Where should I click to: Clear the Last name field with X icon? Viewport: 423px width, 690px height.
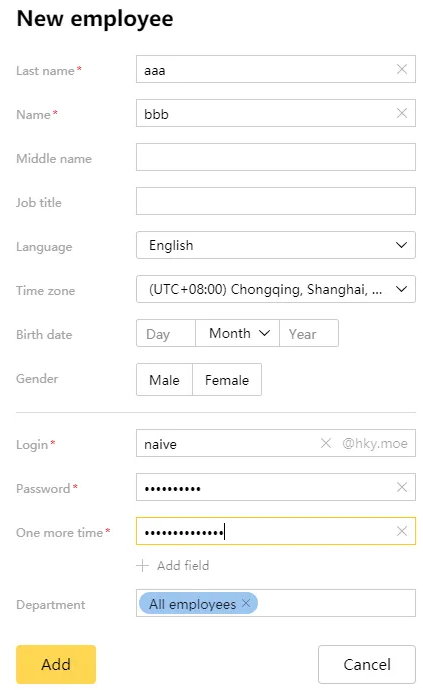coord(401,69)
